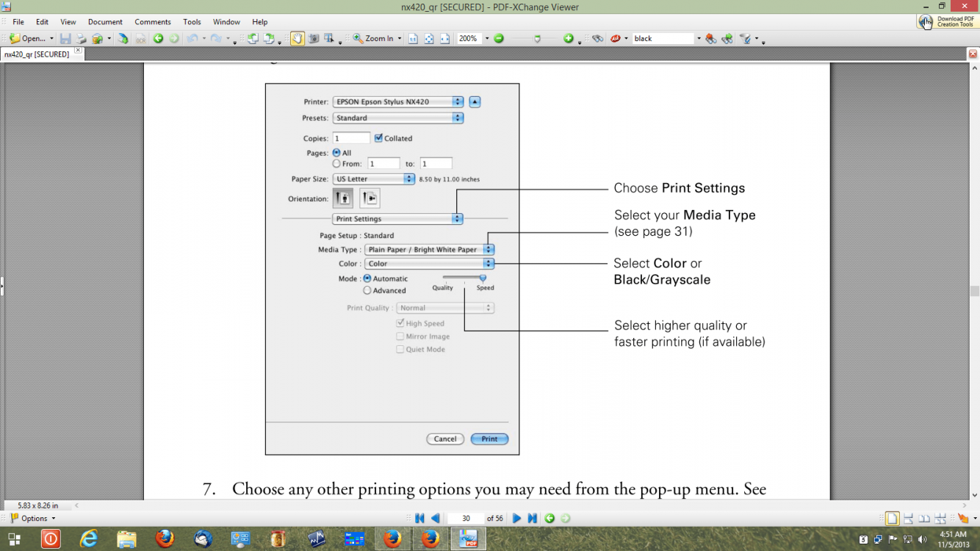Open the Open button dropdown arrow
Image resolution: width=980 pixels, height=551 pixels.
point(51,38)
